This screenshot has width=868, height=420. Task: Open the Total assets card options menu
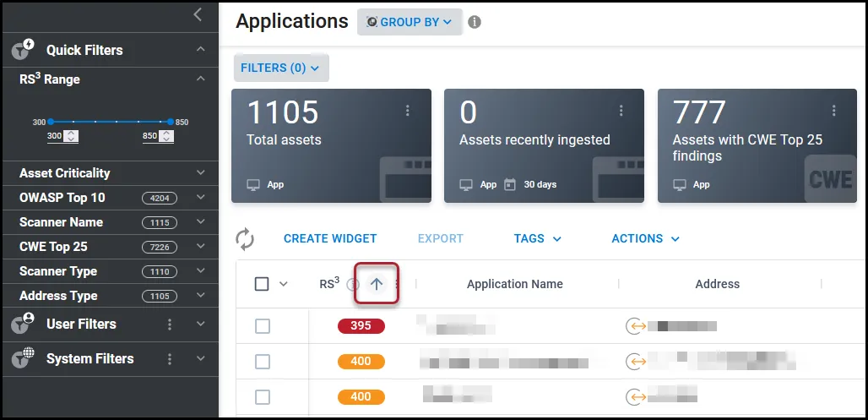[x=408, y=111]
